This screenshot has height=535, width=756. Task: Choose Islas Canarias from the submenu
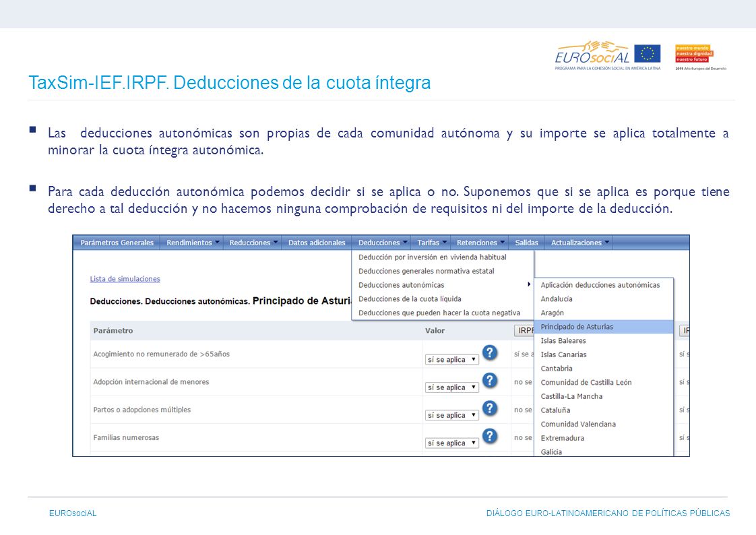pyautogui.click(x=604, y=354)
